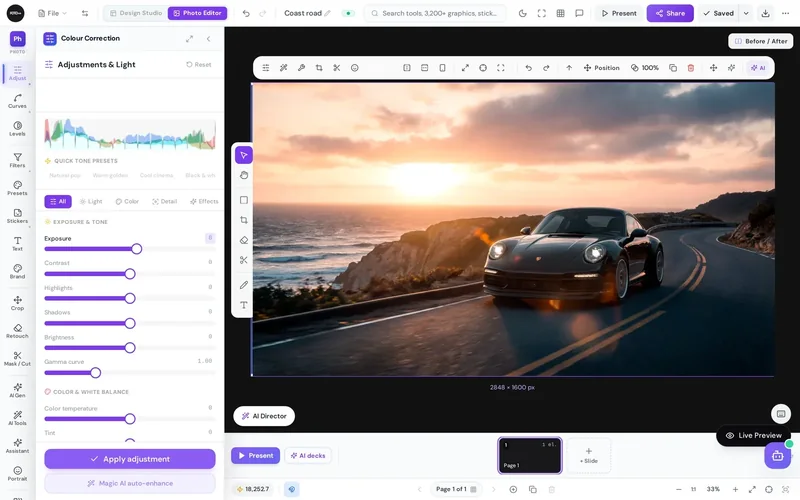
Task: Open the Page 1 of 1 selector
Action: click(456, 489)
